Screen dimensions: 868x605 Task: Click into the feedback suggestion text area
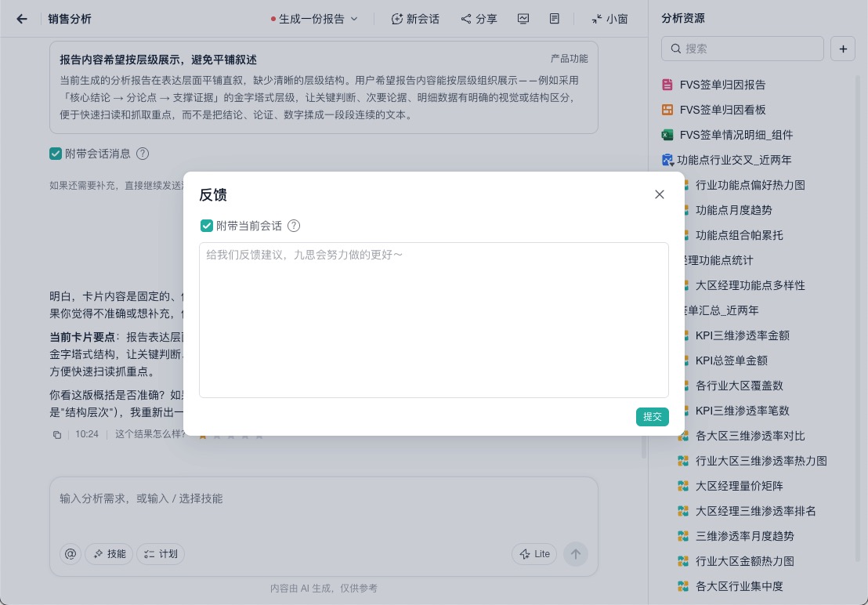coord(434,320)
